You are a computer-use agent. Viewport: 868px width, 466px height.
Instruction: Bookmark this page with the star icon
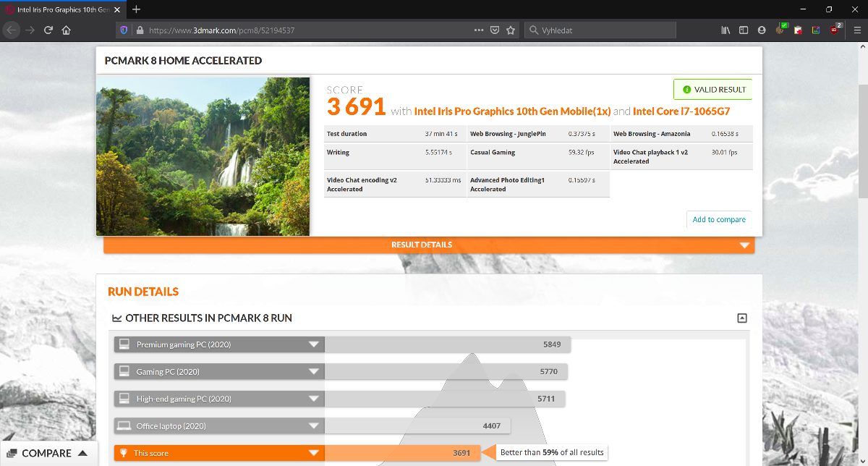coord(511,30)
